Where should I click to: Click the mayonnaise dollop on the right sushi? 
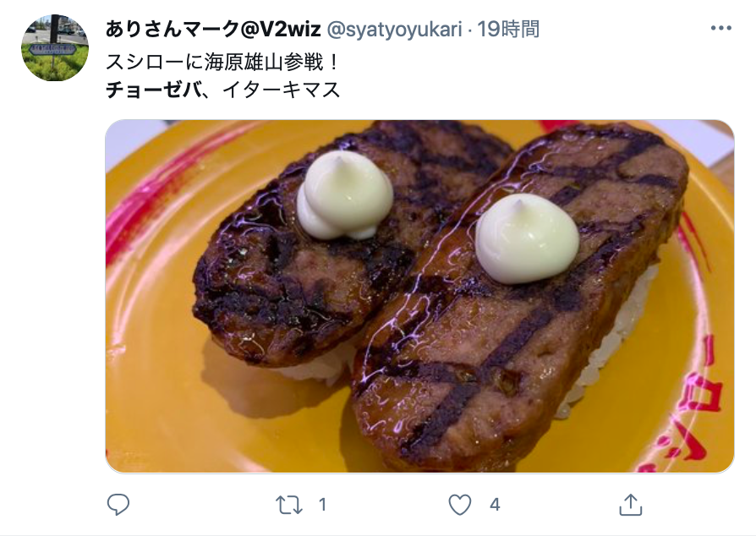click(527, 238)
